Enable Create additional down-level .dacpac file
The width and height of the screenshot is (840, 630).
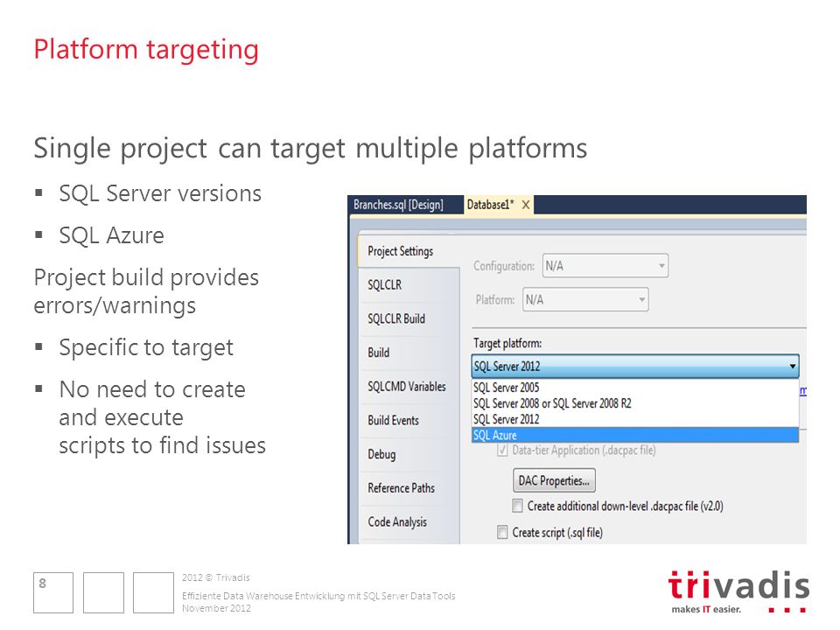point(517,506)
